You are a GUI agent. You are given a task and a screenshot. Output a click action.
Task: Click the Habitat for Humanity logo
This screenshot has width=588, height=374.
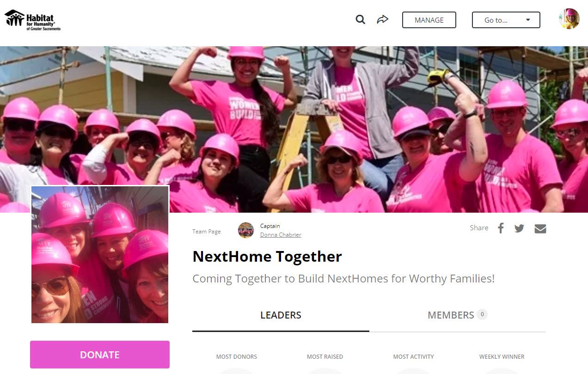tap(32, 20)
